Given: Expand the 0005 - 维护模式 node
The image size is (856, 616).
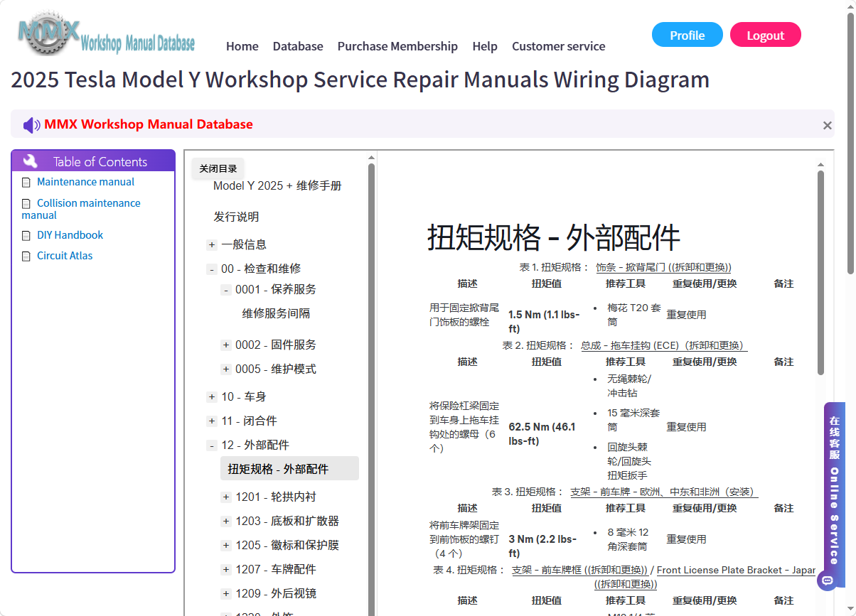Looking at the screenshot, I should coord(226,369).
